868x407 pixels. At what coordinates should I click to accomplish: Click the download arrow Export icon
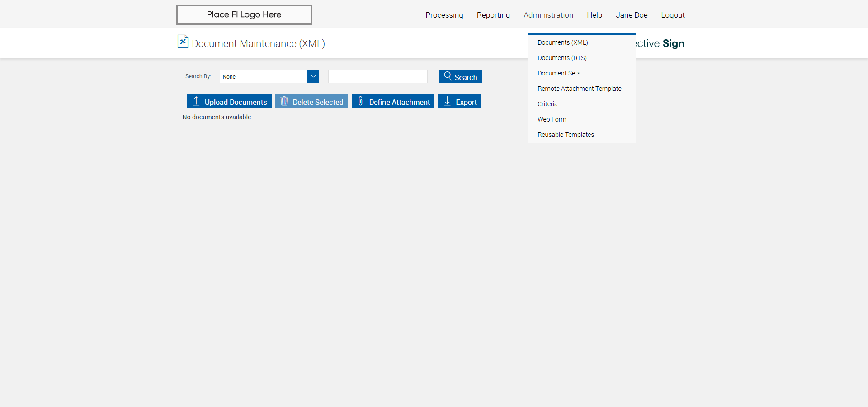(x=447, y=101)
